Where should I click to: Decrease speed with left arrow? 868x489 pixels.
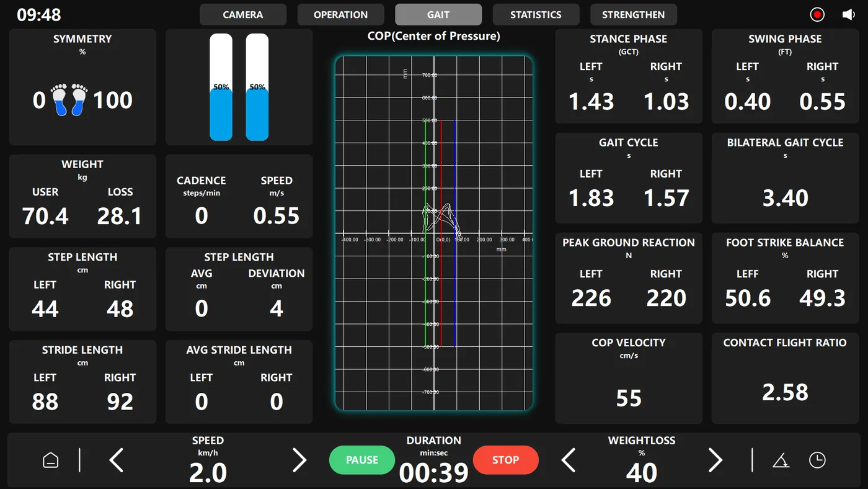[x=116, y=460]
